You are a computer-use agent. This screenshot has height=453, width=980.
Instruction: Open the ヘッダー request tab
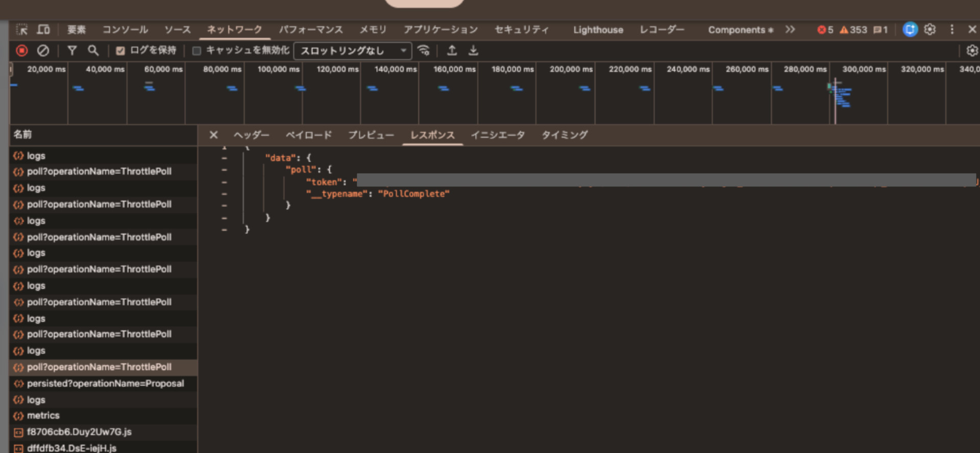pos(252,135)
